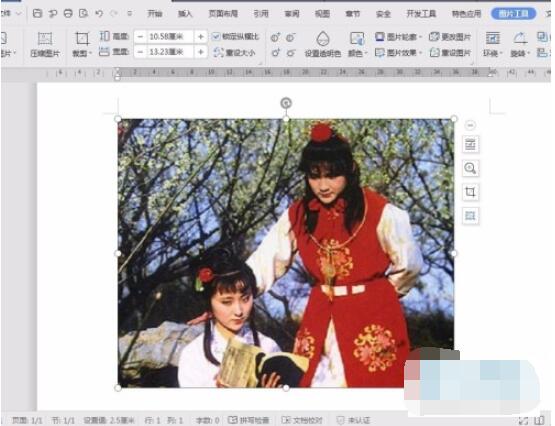Screen dimensions: 555x426
Task: Click Reset Picture (重设图片) button
Action: [450, 53]
